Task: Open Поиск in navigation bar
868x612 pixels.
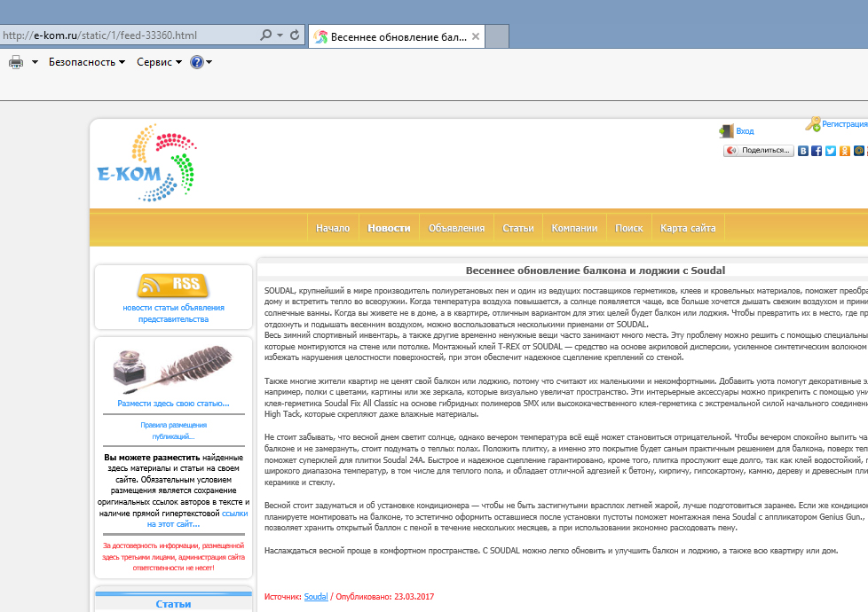Action: pos(629,228)
